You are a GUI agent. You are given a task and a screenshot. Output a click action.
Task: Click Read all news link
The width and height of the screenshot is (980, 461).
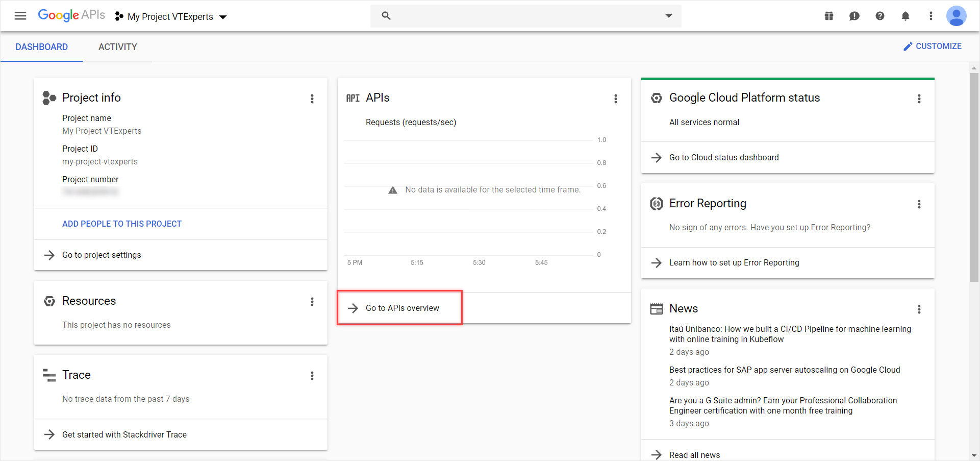pos(694,455)
